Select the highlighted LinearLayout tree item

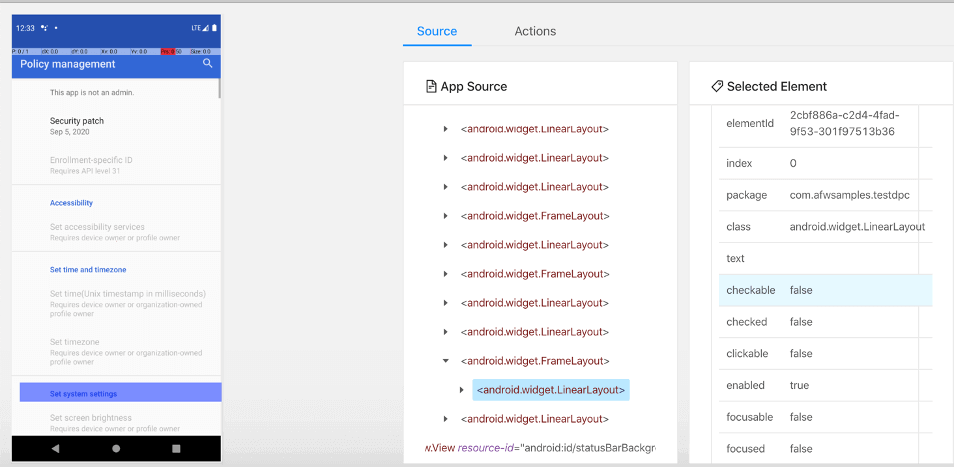[551, 390]
